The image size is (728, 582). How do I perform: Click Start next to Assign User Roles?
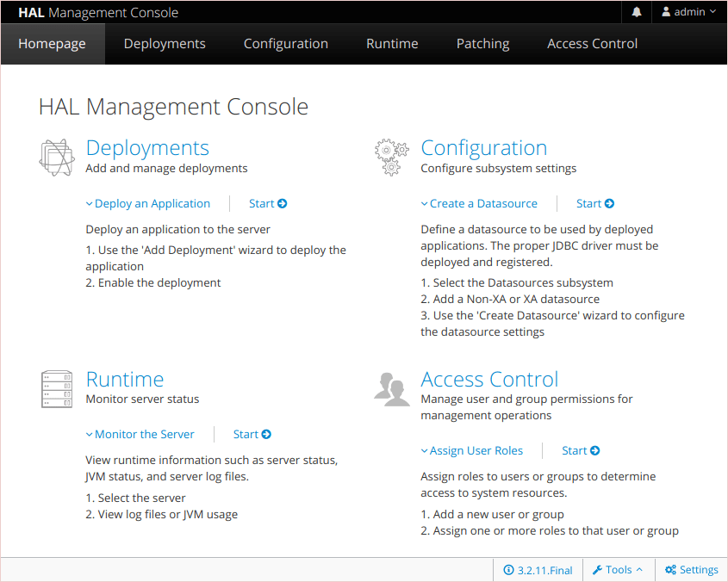[x=581, y=450]
